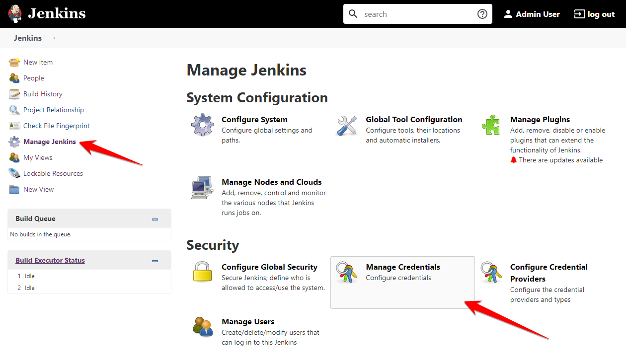Viewport: 626px width, 364px height.
Task: Click the Configure Global Security padlock icon
Action: 203,273
